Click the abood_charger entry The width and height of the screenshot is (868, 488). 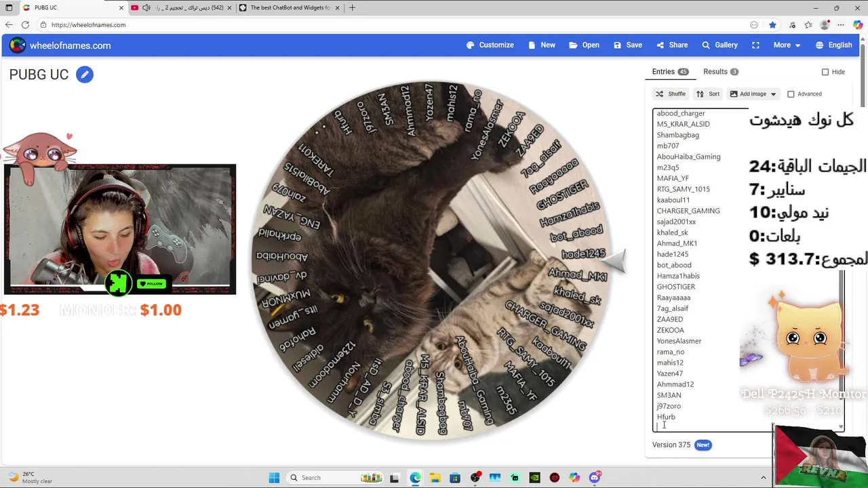[x=681, y=113]
